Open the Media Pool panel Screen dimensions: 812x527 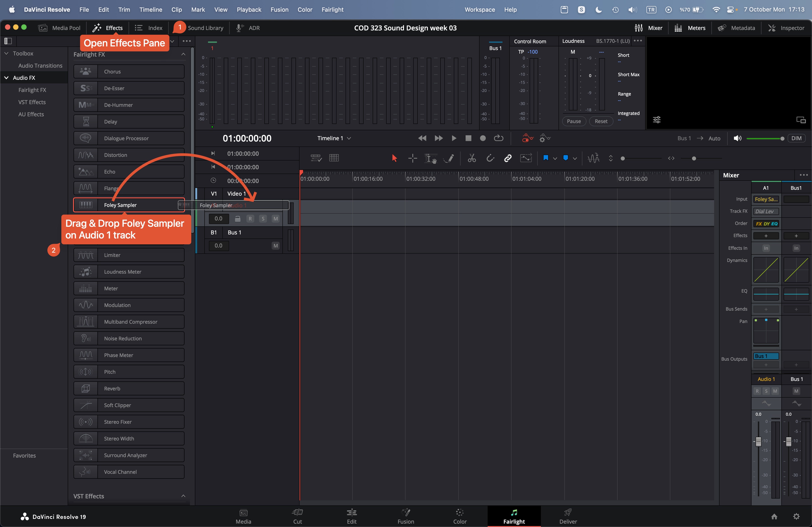(59, 28)
